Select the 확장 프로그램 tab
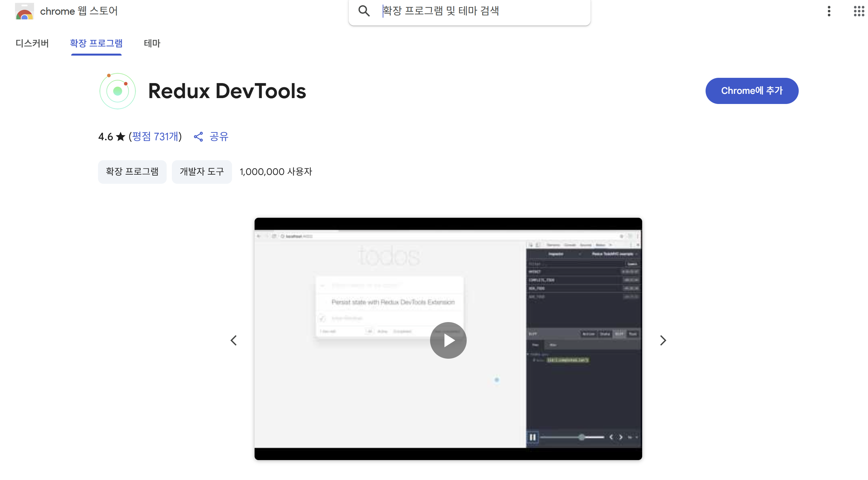The height and width of the screenshot is (480, 868). (96, 43)
